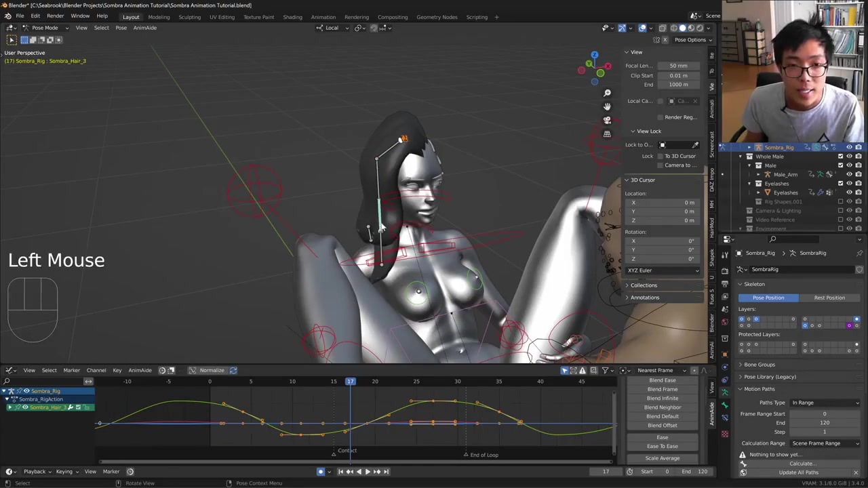Click the Normalize refresh icon
Viewport: 868px width, 488px height.
pos(233,370)
